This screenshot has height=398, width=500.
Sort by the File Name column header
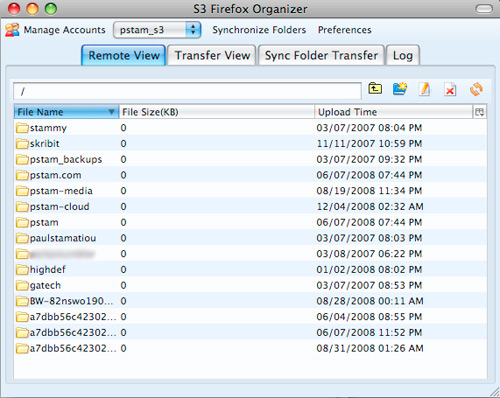tap(66, 112)
